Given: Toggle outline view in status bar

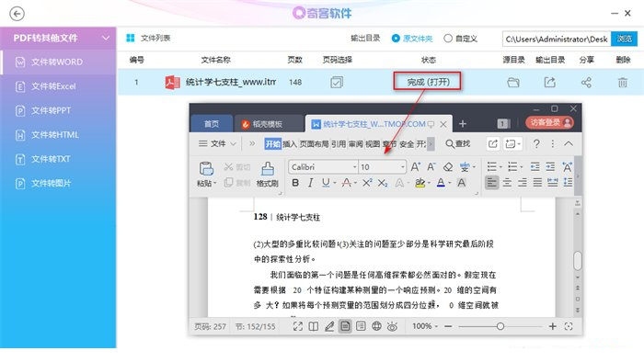Looking at the screenshot, I should pyautogui.click(x=361, y=326).
